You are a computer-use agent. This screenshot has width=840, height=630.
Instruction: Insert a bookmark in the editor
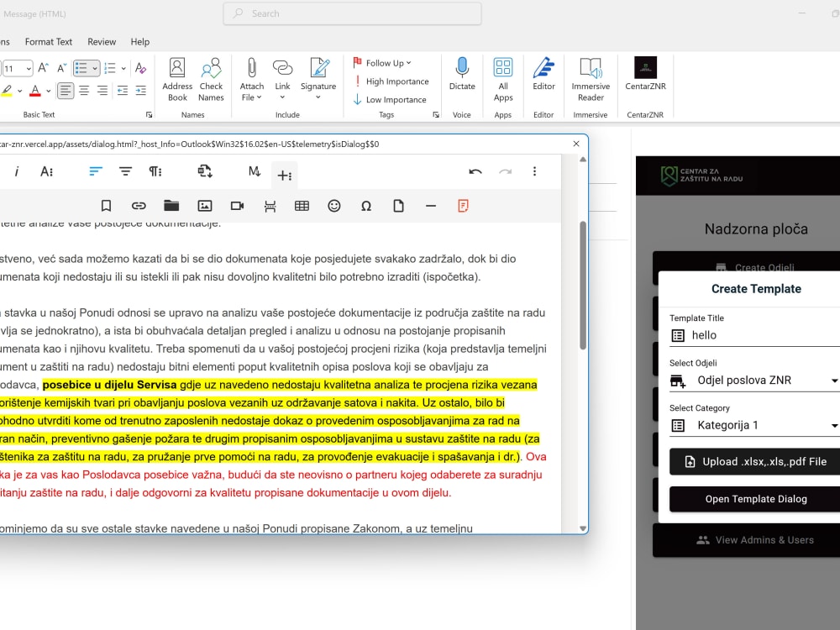point(106,206)
